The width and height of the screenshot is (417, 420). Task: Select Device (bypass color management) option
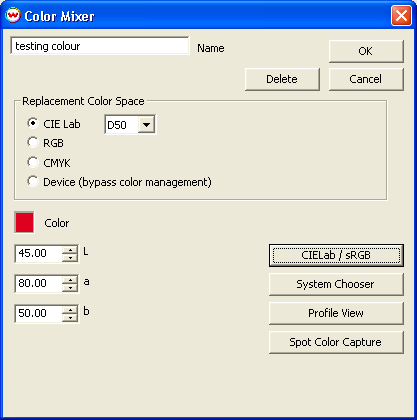33,182
